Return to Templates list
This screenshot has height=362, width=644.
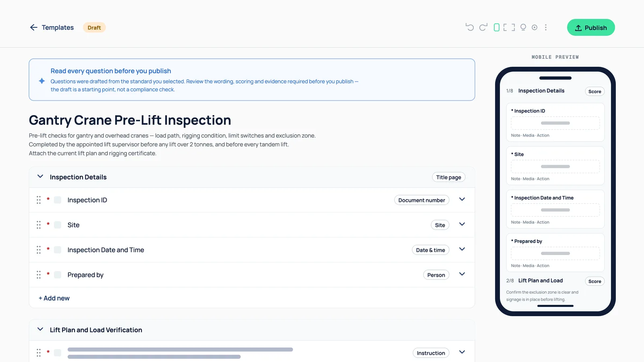coord(58,27)
